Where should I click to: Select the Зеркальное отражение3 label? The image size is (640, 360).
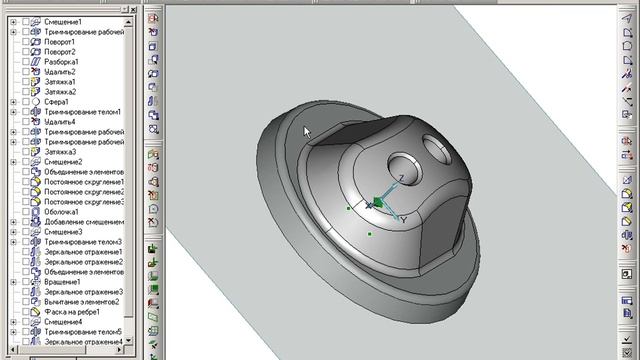(x=84, y=292)
